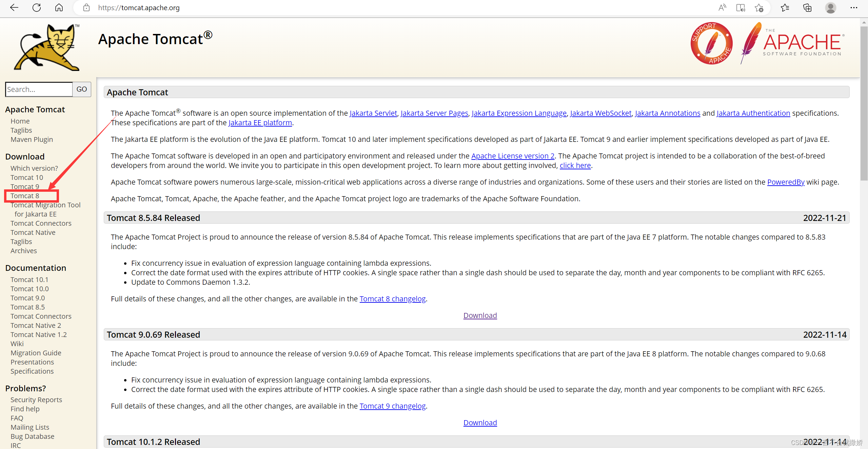
Task: Open Which version? download link
Action: point(34,168)
